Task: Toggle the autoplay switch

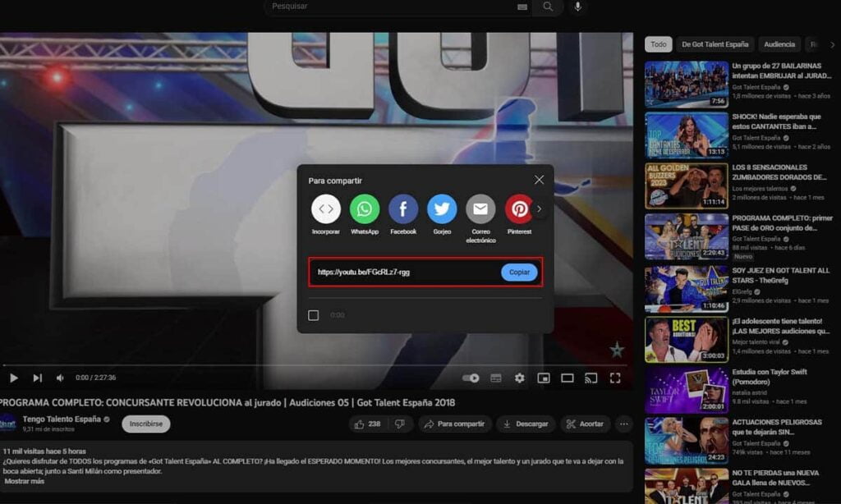Action: (x=471, y=378)
